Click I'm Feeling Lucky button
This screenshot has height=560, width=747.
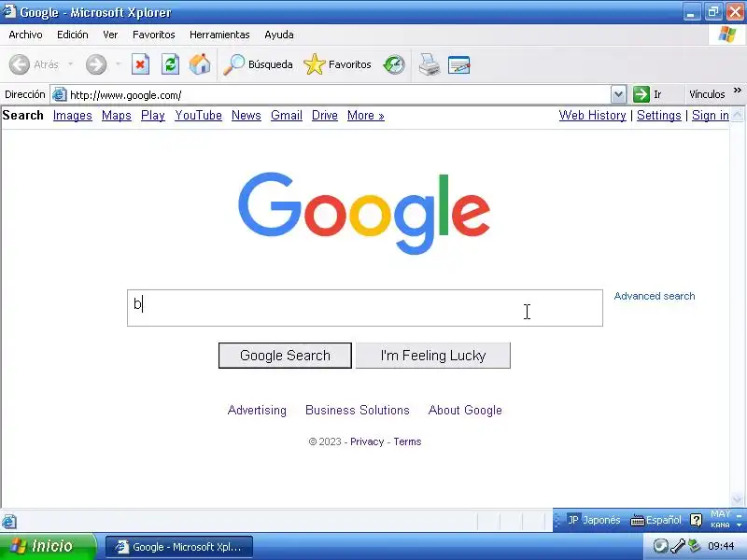pyautogui.click(x=433, y=356)
